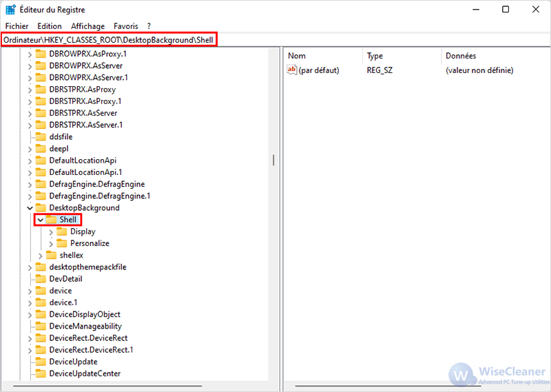Viewport: 551px width, 392px height.
Task: Open the Favoris menu
Action: [126, 26]
